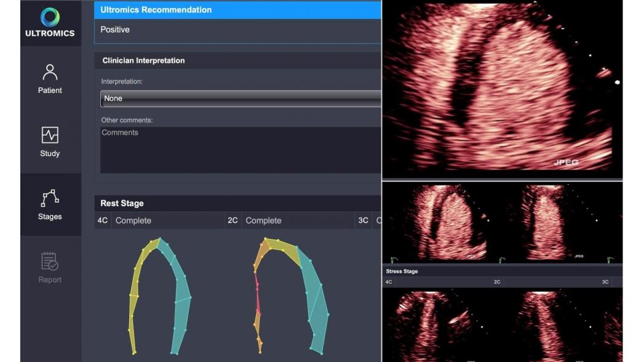Open the Interpretation dropdown showing None
The image size is (644, 362).
241,99
